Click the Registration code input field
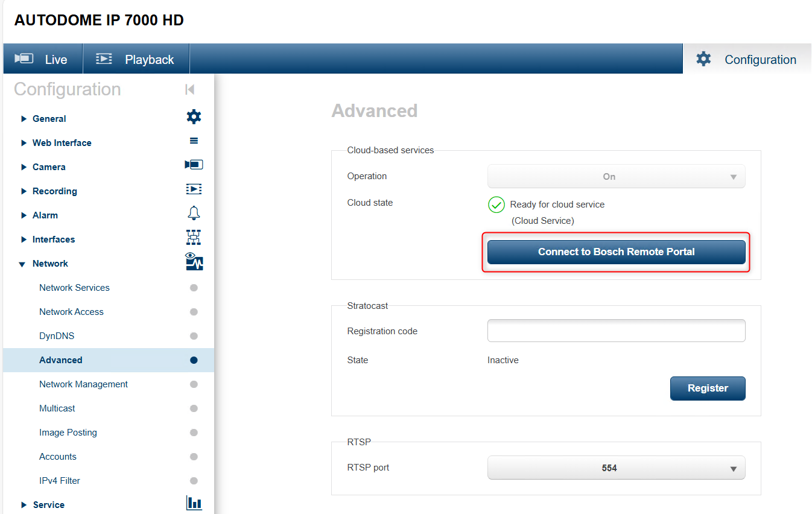 click(x=616, y=331)
